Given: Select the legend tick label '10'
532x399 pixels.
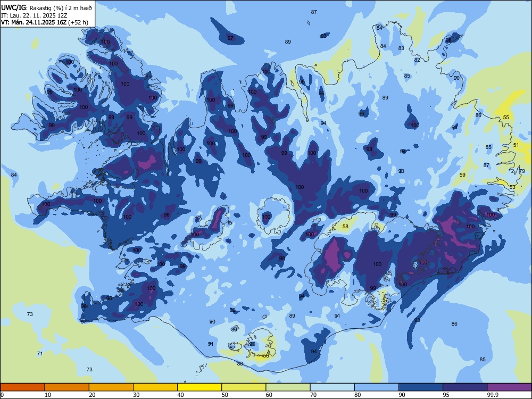Looking at the screenshot, I should point(48,395).
